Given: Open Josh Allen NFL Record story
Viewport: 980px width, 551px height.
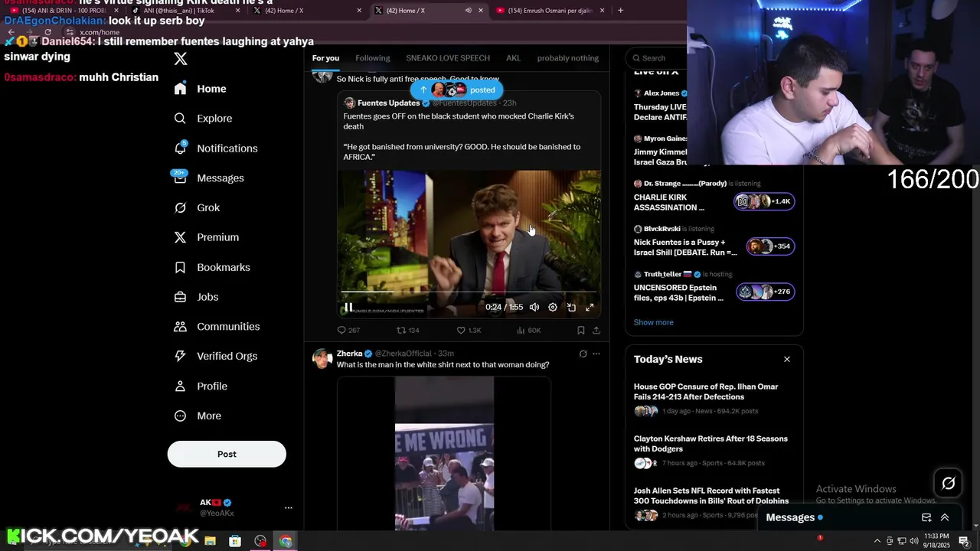Looking at the screenshot, I should tap(714, 504).
